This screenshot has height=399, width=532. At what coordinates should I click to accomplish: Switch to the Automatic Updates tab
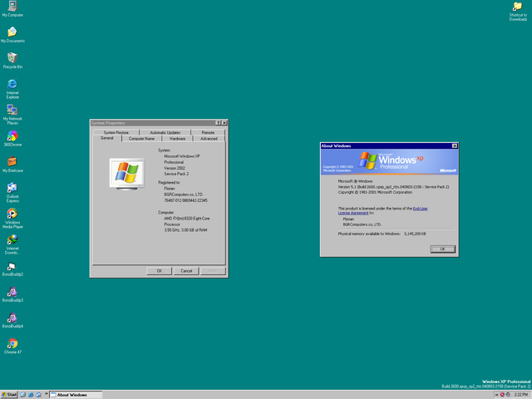tap(165, 132)
